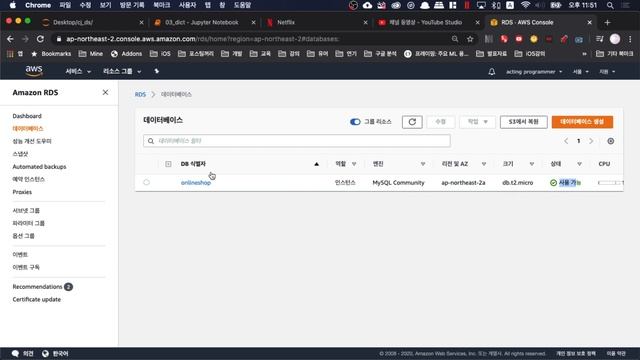Sort the 상태 column with its arrow
The width and height of the screenshot is (640, 360).
tap(579, 164)
